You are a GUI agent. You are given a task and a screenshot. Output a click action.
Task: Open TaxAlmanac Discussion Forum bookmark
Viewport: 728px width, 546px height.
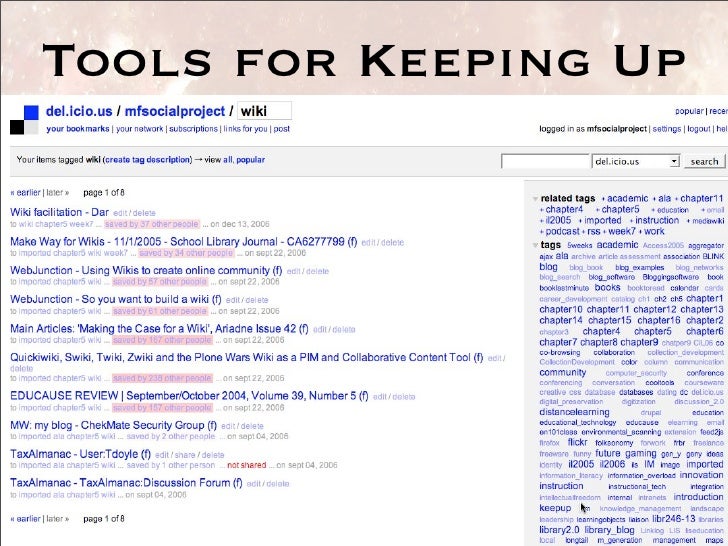[126, 483]
